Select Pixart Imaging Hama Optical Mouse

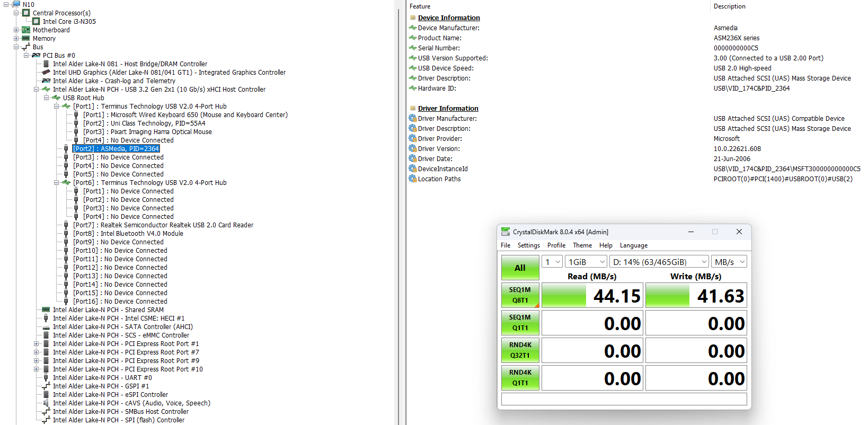click(147, 131)
